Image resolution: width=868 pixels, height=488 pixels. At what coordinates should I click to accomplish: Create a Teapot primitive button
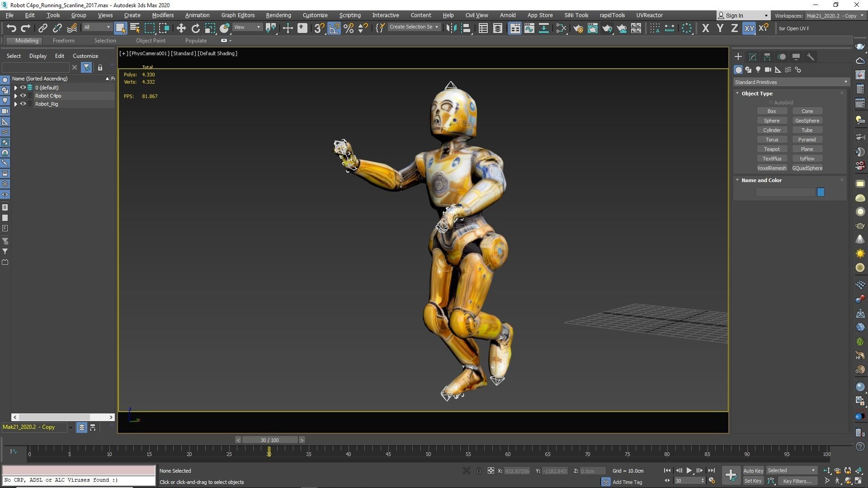coord(772,149)
